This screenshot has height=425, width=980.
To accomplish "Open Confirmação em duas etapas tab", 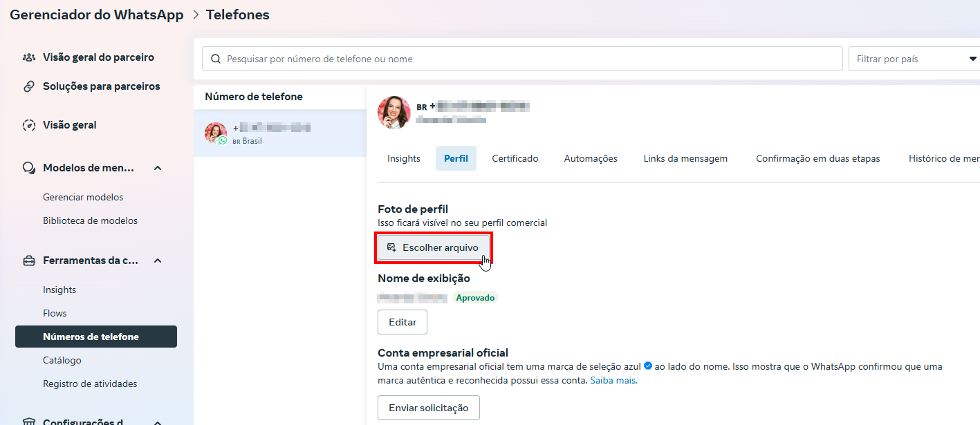I will [818, 158].
